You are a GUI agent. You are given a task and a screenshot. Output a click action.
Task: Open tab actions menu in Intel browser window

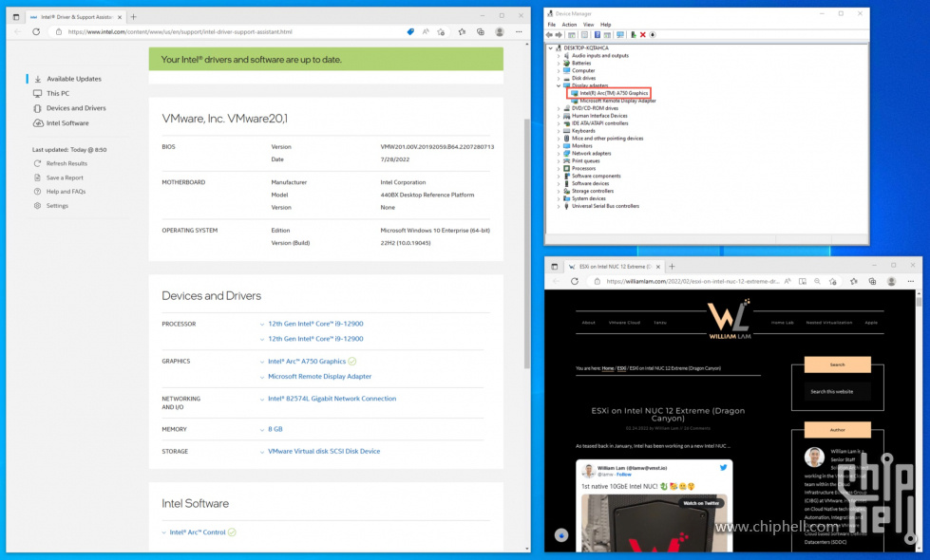(x=16, y=17)
